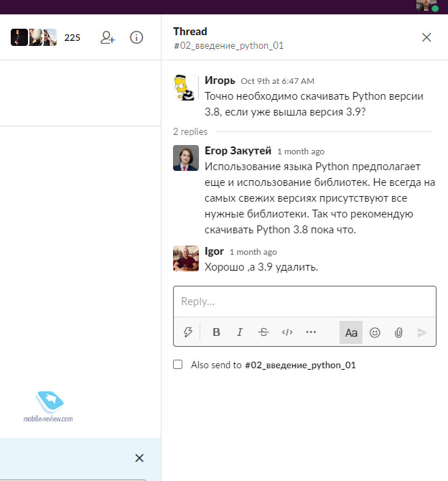Dismiss the blue banner at bottom left
Image resolution: width=448 pixels, height=481 pixels.
pos(139,458)
